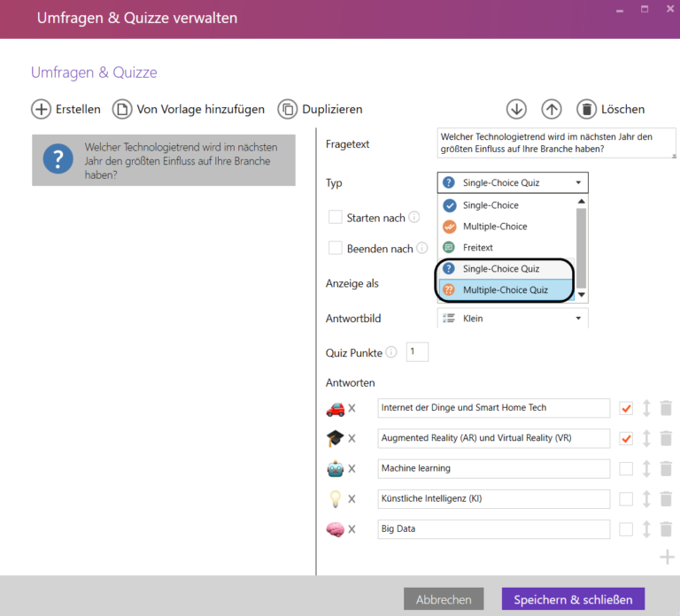The height and width of the screenshot is (616, 680).
Task: Open the Antwortbild Klein dropdown
Action: (x=512, y=318)
